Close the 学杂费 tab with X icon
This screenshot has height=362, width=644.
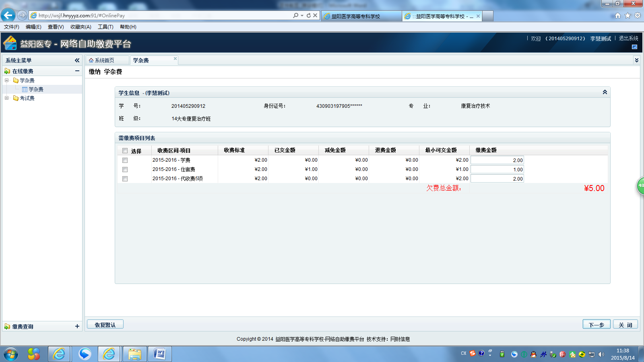(175, 59)
